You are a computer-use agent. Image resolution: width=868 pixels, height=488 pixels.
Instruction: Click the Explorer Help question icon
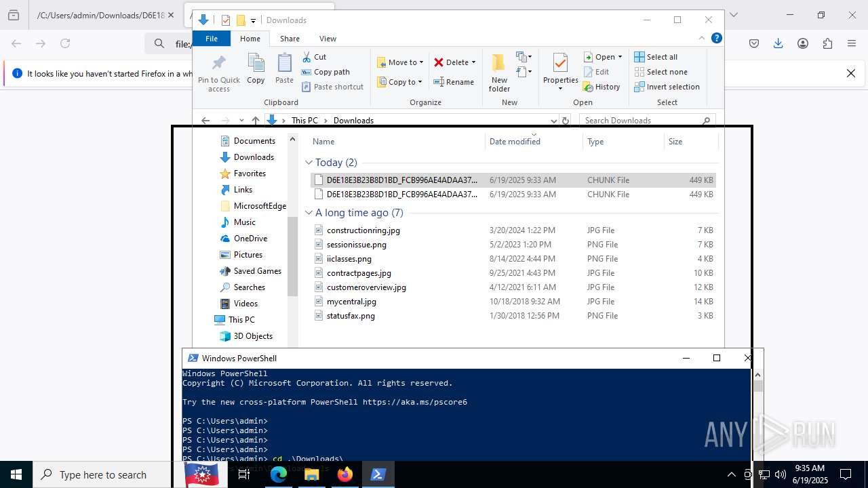tap(716, 38)
